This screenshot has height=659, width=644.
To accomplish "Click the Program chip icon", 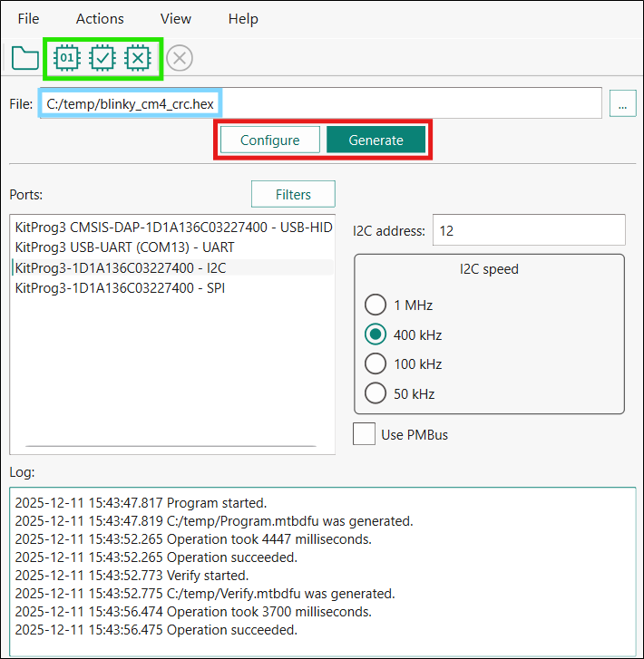I will point(67,59).
